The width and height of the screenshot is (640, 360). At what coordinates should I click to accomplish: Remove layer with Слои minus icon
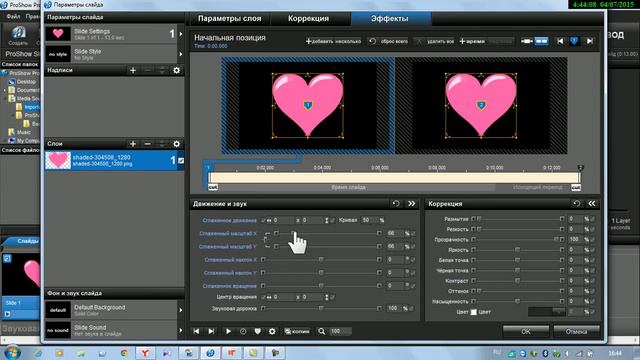coord(147,144)
